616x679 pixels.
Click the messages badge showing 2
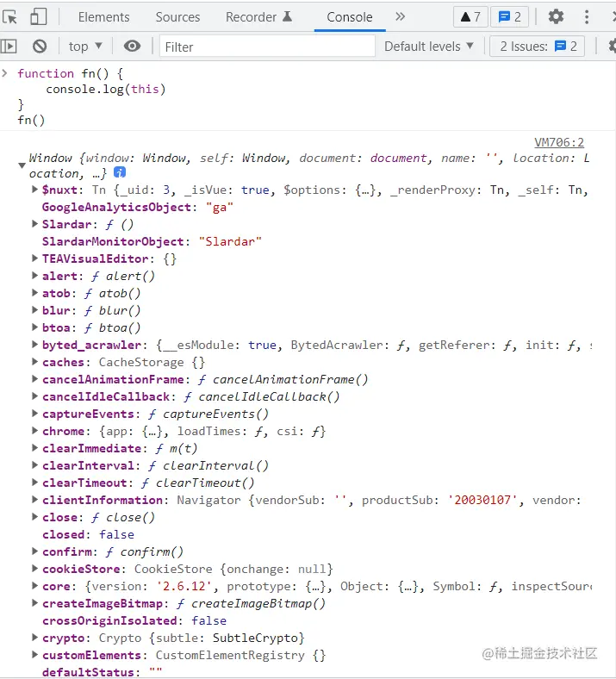[509, 17]
